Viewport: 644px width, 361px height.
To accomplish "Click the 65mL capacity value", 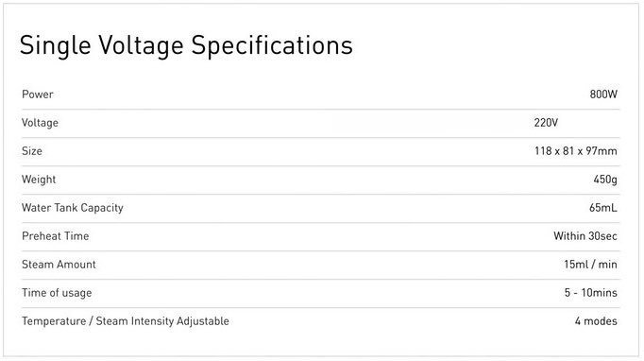I will click(603, 208).
